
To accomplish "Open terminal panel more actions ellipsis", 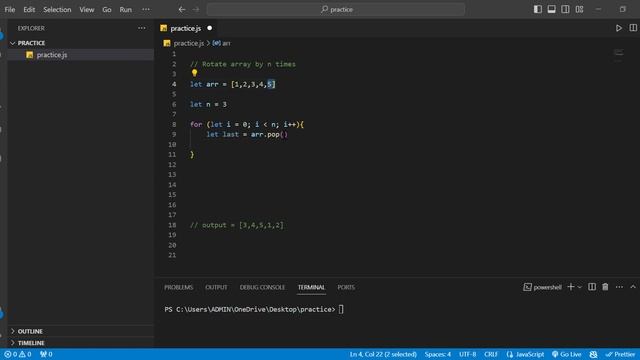I will point(619,287).
